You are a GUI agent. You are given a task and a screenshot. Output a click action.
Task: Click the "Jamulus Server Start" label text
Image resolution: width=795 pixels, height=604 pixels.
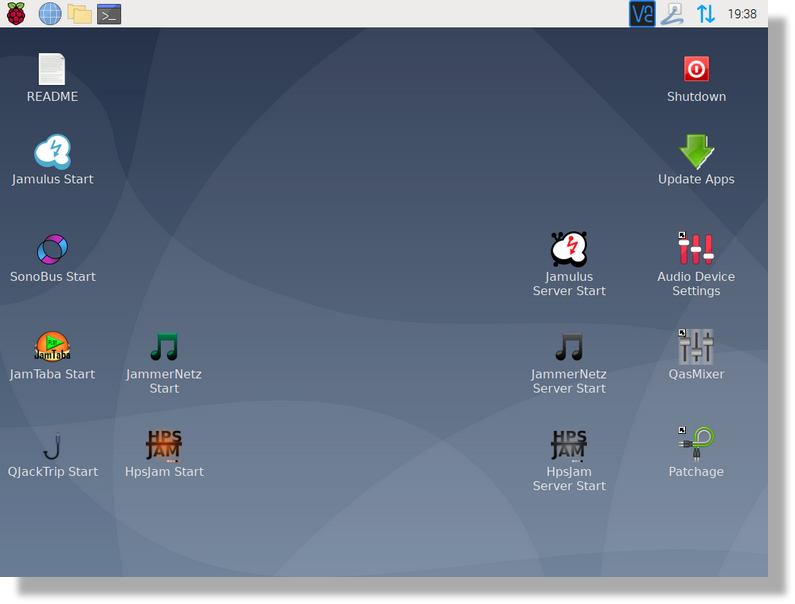pos(569,283)
